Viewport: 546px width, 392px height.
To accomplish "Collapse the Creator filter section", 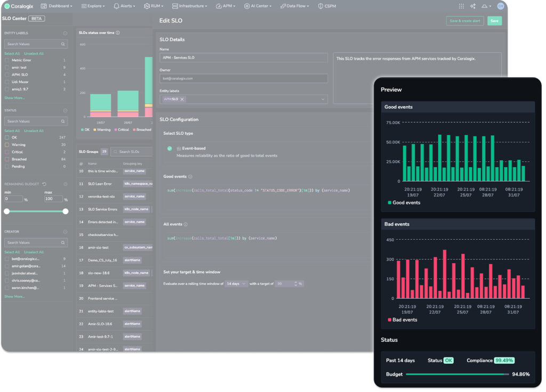I will click(65, 232).
